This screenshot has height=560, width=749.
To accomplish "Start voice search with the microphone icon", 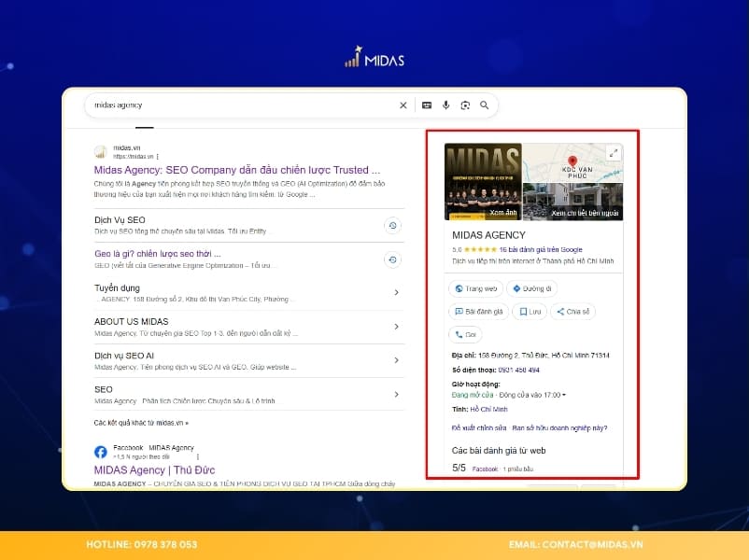I will [x=445, y=105].
